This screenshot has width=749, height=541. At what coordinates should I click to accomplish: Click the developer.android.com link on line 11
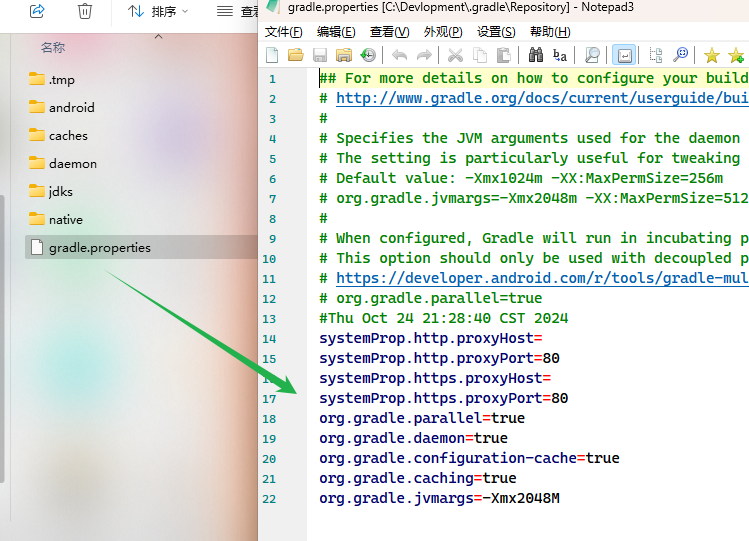point(542,278)
